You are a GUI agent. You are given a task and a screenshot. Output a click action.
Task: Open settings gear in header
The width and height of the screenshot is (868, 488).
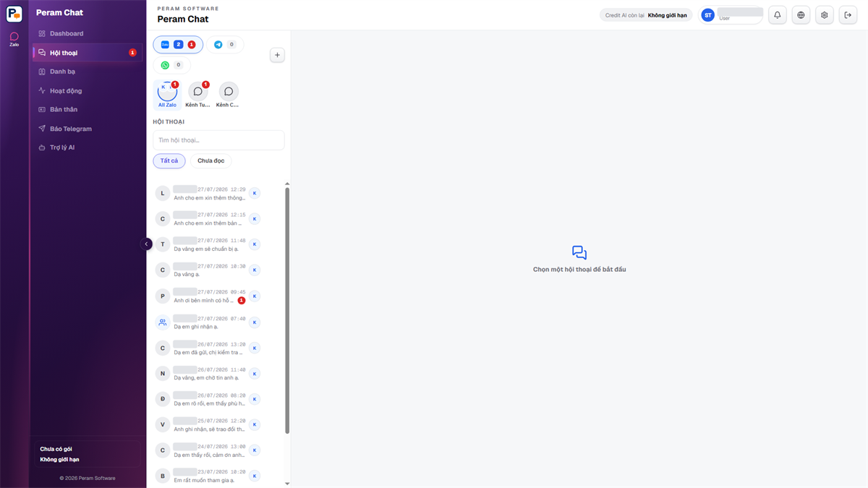(x=825, y=15)
